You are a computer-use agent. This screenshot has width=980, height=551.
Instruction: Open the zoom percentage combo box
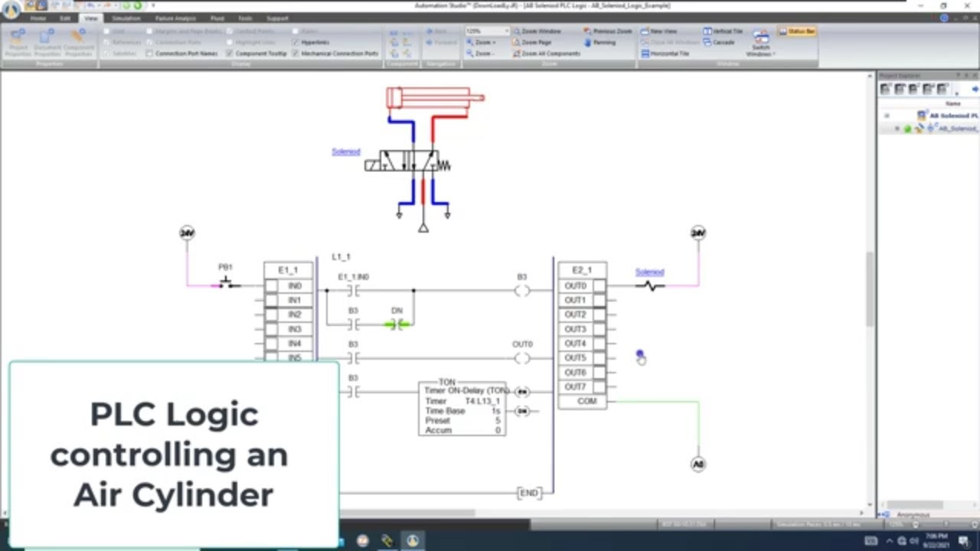click(x=487, y=31)
